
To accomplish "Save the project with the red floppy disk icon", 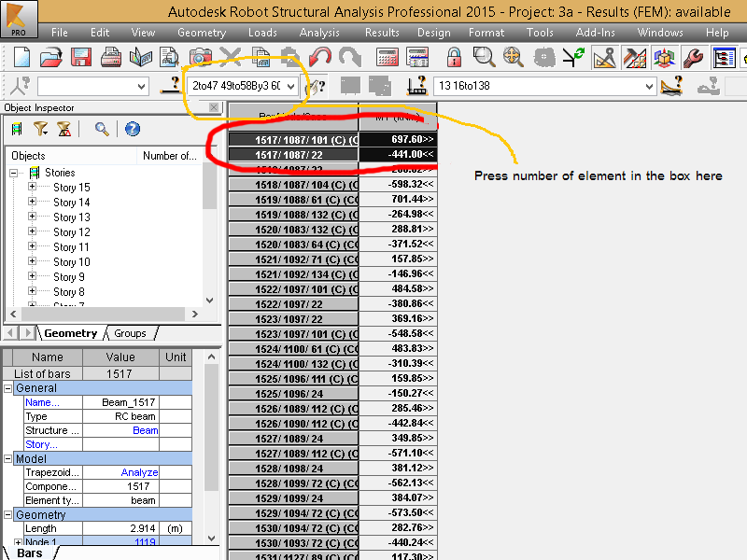I will coord(81,58).
